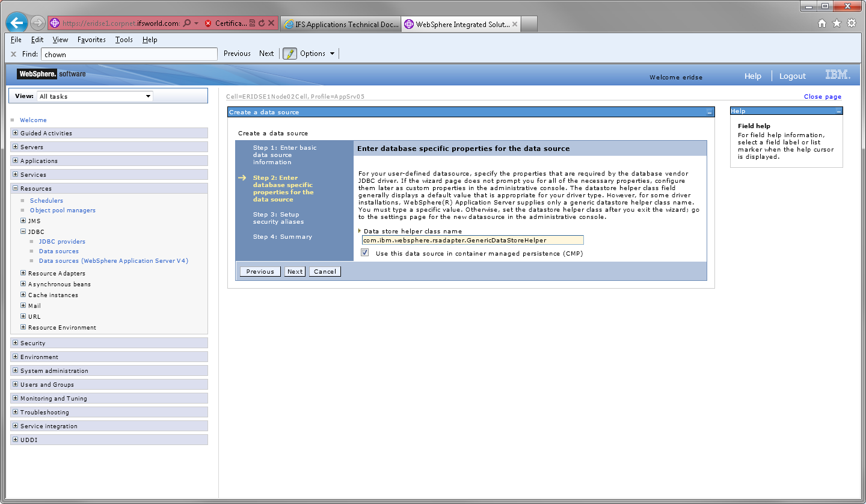Open the Tools menu
This screenshot has height=504, width=866.
[x=124, y=40]
